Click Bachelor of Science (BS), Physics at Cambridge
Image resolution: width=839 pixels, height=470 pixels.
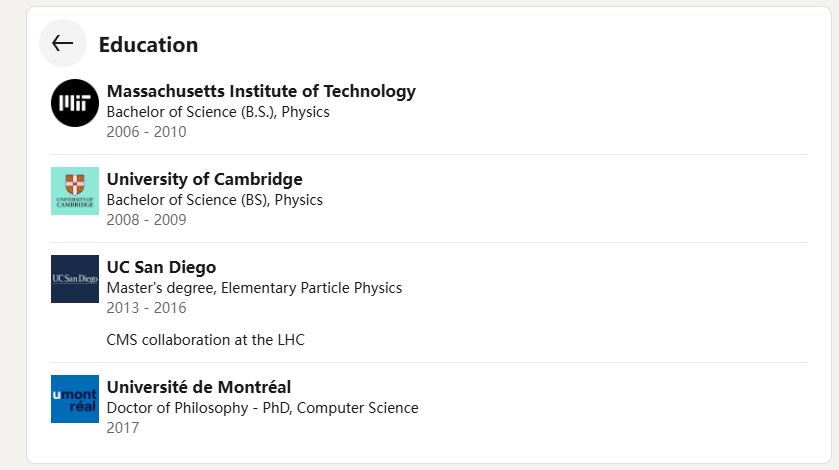pos(215,200)
